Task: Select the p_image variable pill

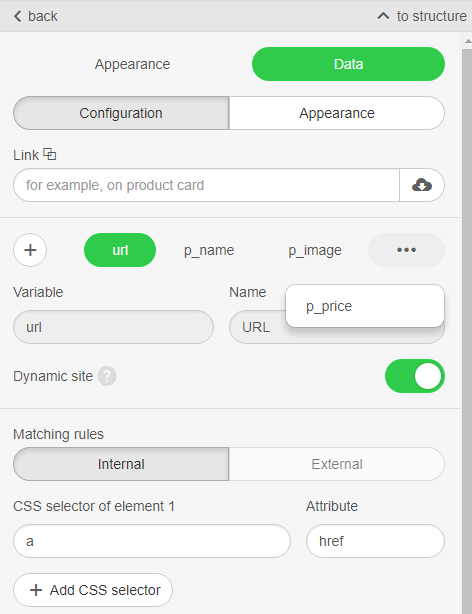Action: pos(315,250)
